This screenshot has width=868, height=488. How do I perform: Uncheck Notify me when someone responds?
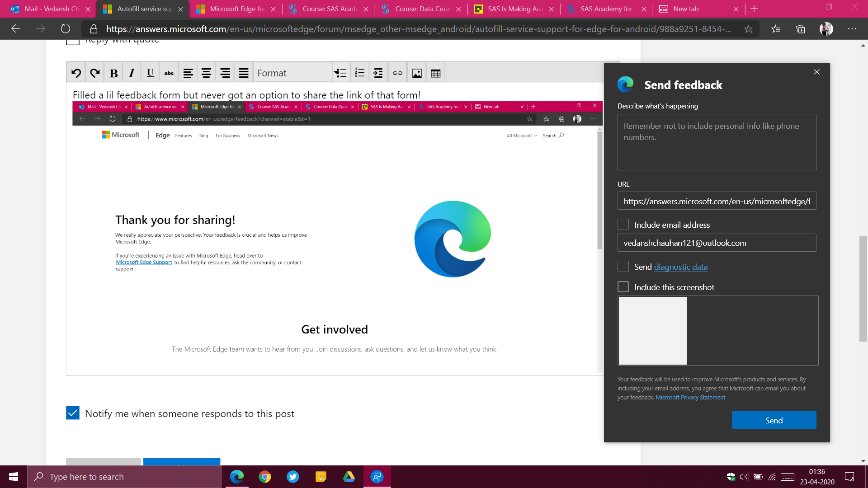point(73,413)
